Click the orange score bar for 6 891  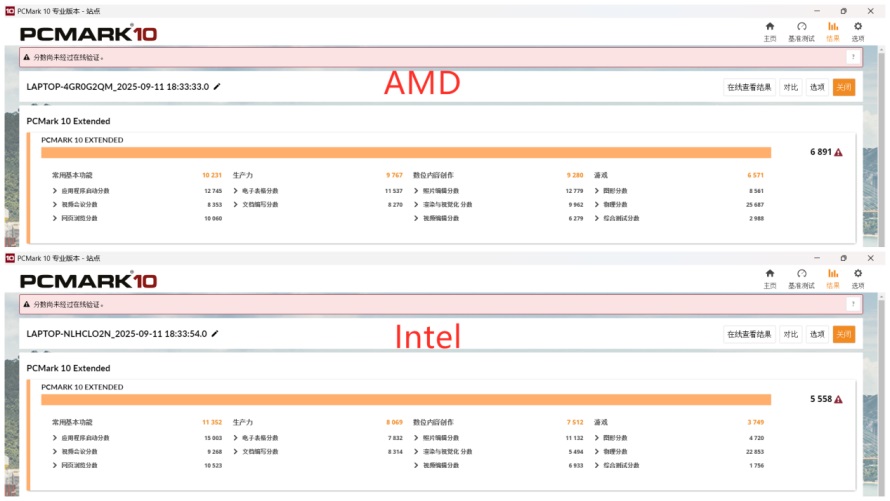pyautogui.click(x=406, y=153)
